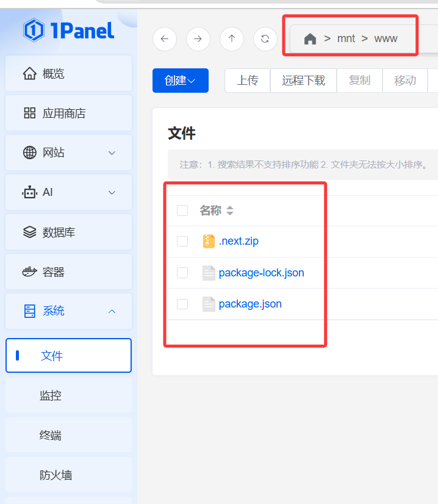This screenshot has height=504, width=438.
Task: Sort files by name column arrows
Action: (x=230, y=211)
